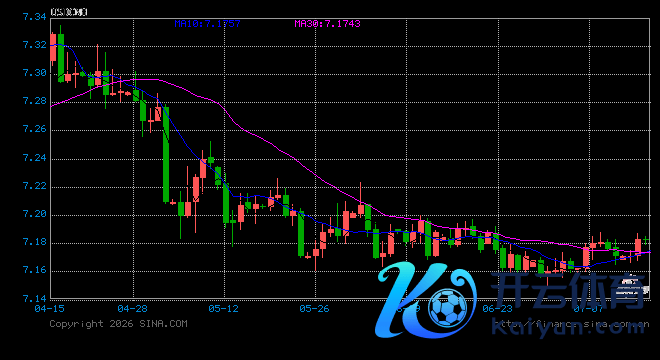Click the MA10:7.1757 moving average label

tap(208, 24)
